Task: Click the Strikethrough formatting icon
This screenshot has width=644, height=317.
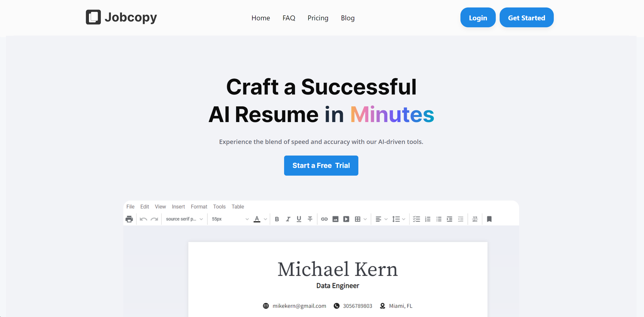Action: tap(310, 219)
